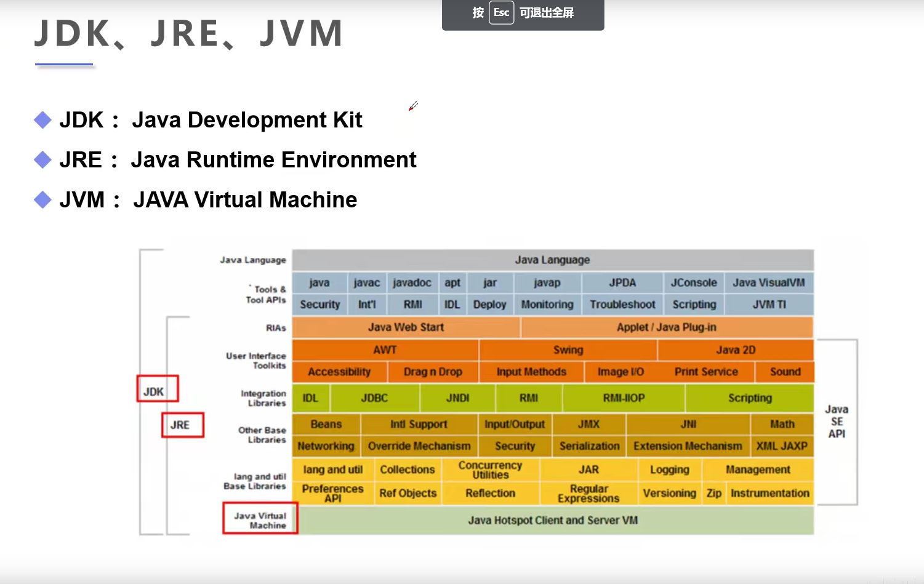This screenshot has height=584, width=924.
Task: Select the red-boxed JDK label
Action: pyautogui.click(x=158, y=389)
